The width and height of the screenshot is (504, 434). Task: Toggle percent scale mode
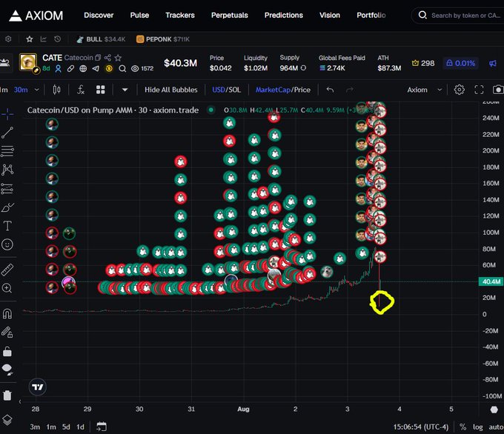point(462,427)
